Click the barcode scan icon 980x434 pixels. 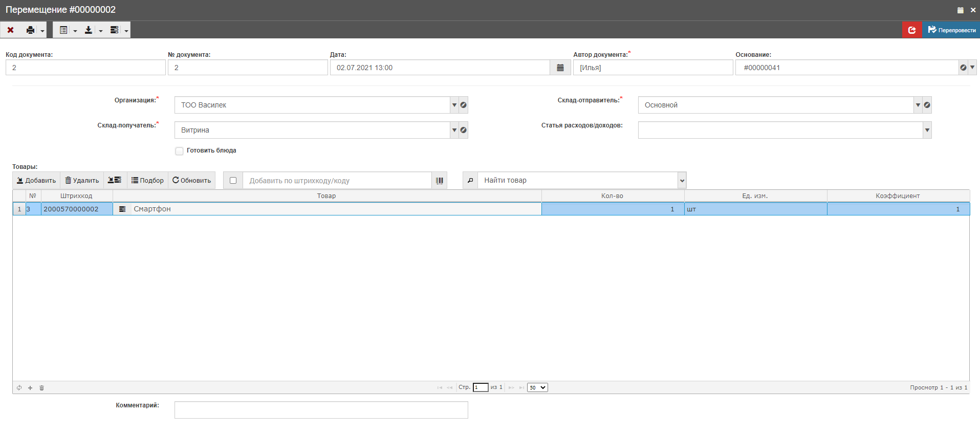click(x=439, y=181)
